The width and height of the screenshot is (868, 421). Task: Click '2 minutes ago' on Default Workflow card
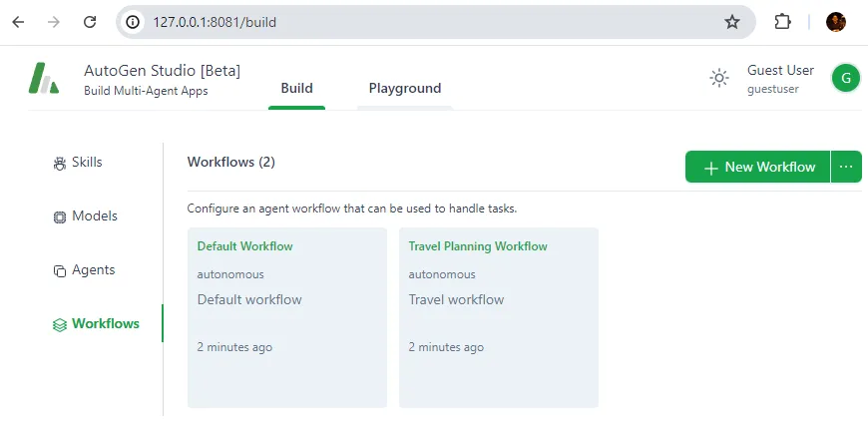tap(234, 347)
